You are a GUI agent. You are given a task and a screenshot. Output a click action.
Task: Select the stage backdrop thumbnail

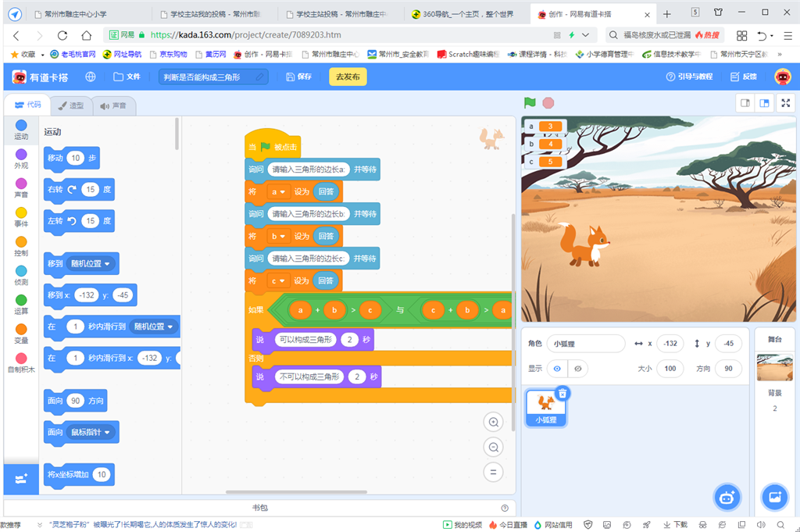pyautogui.click(x=774, y=367)
